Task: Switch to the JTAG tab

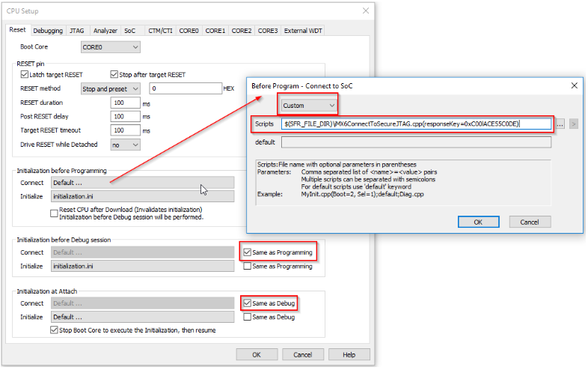Action: [x=77, y=31]
